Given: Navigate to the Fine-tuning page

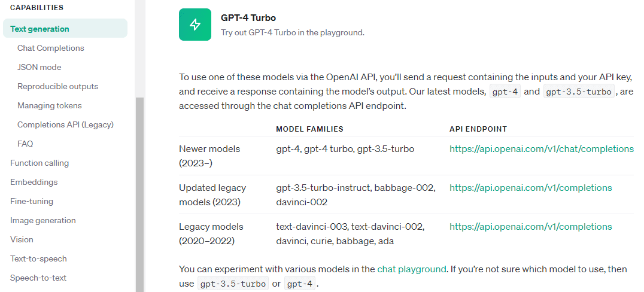Looking at the screenshot, I should [x=32, y=201].
